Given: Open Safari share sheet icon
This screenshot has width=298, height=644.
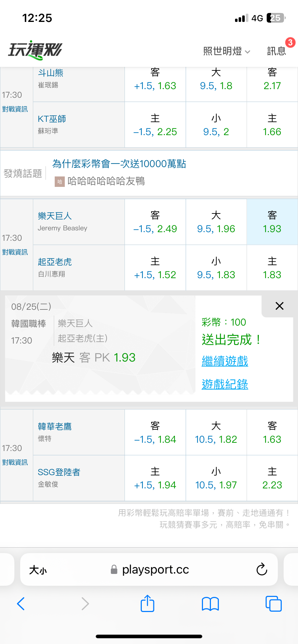Looking at the screenshot, I should [x=148, y=603].
